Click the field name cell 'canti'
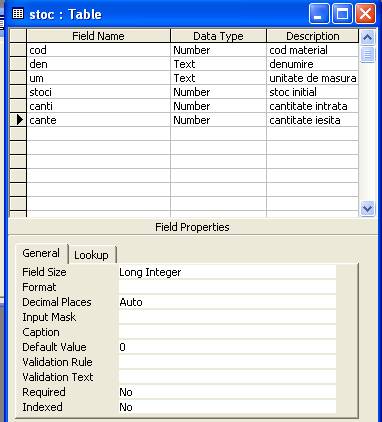The height and width of the screenshot is (422, 382). click(99, 106)
